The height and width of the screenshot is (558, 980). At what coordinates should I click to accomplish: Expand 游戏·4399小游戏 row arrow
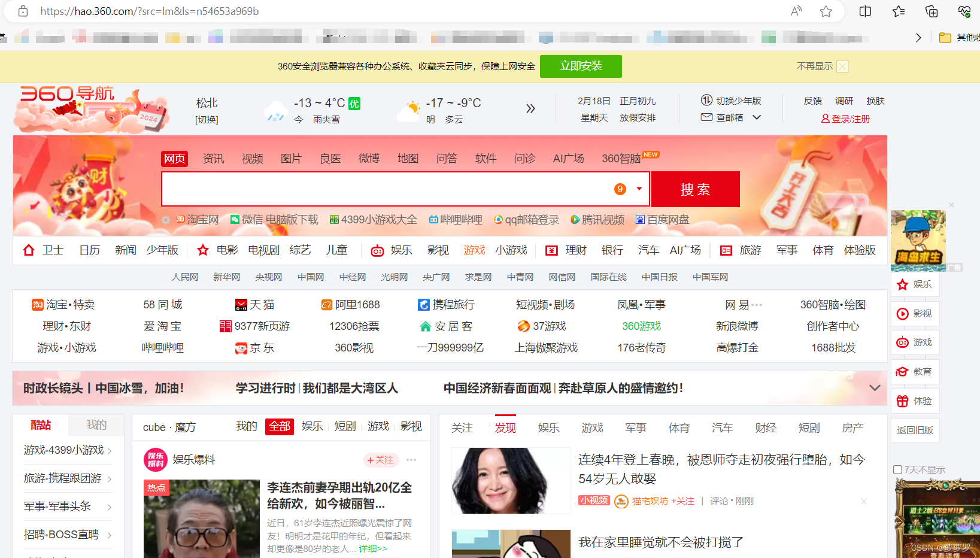pyautogui.click(x=110, y=450)
